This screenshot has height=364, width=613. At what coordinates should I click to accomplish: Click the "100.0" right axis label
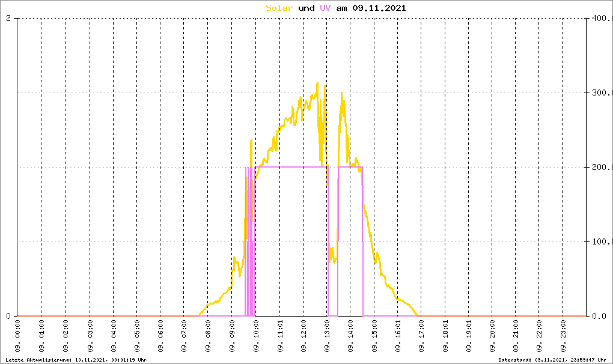click(x=602, y=241)
